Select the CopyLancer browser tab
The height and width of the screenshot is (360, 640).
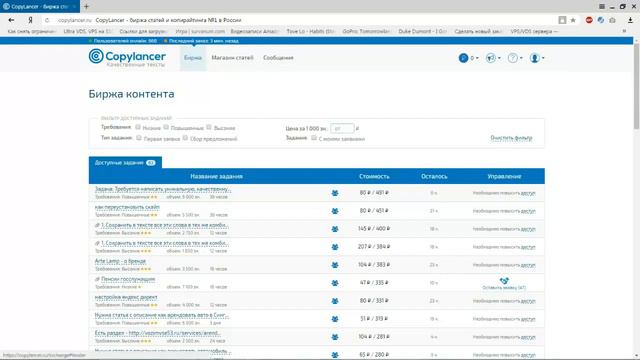click(x=40, y=7)
